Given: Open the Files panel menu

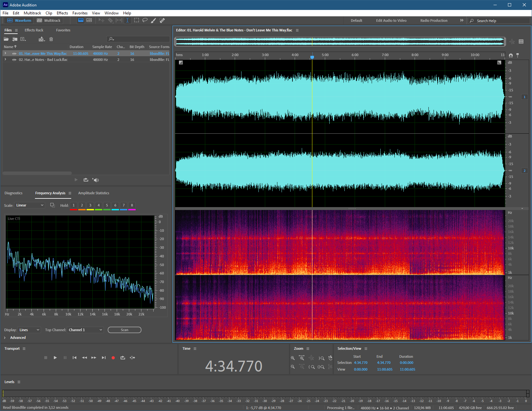Looking at the screenshot, I should pos(16,30).
